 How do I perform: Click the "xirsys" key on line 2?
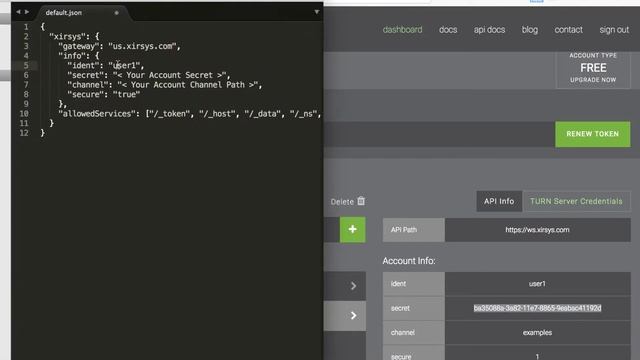(67, 36)
